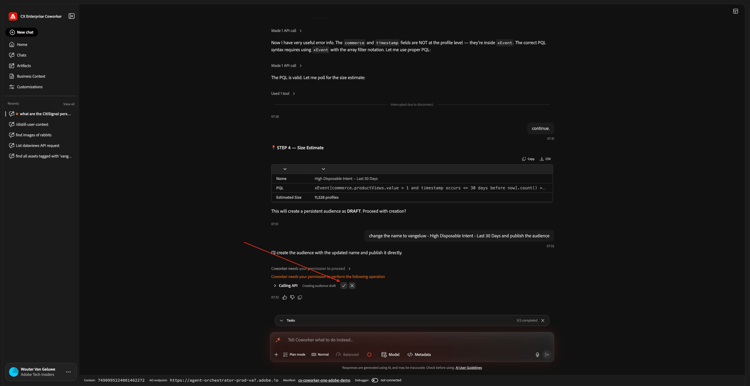Close the Tasks panel
The height and width of the screenshot is (386, 750).
[542, 320]
